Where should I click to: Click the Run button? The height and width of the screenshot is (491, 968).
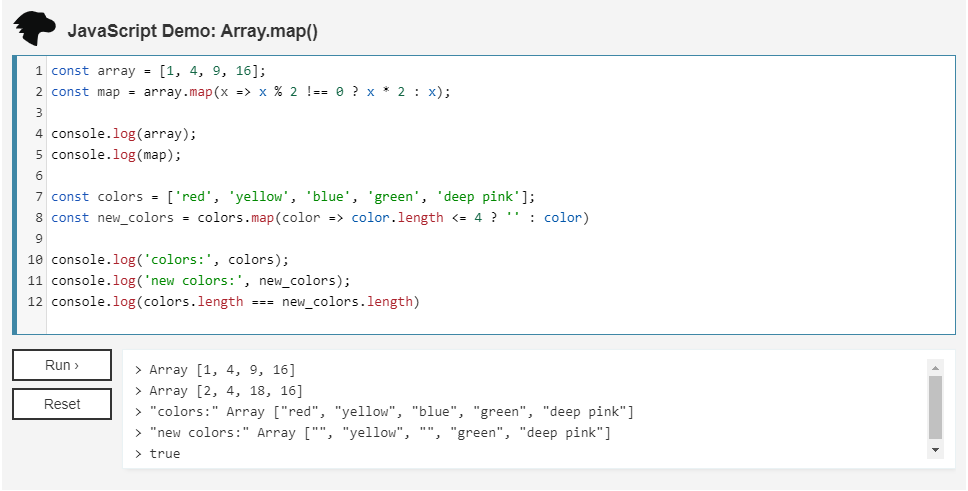62,365
